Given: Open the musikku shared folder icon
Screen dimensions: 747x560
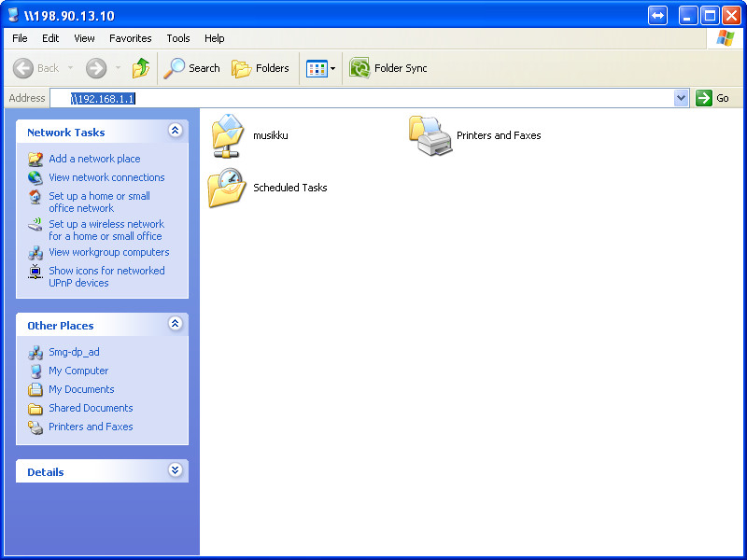Looking at the screenshot, I should (228, 135).
